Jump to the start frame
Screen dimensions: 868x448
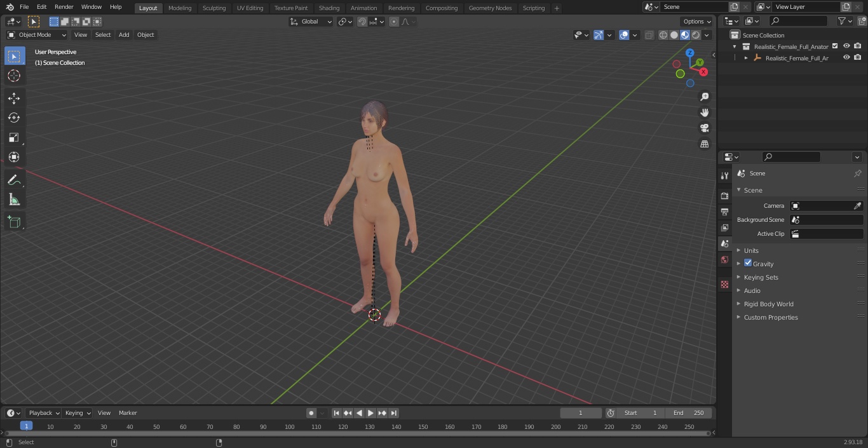coord(336,413)
